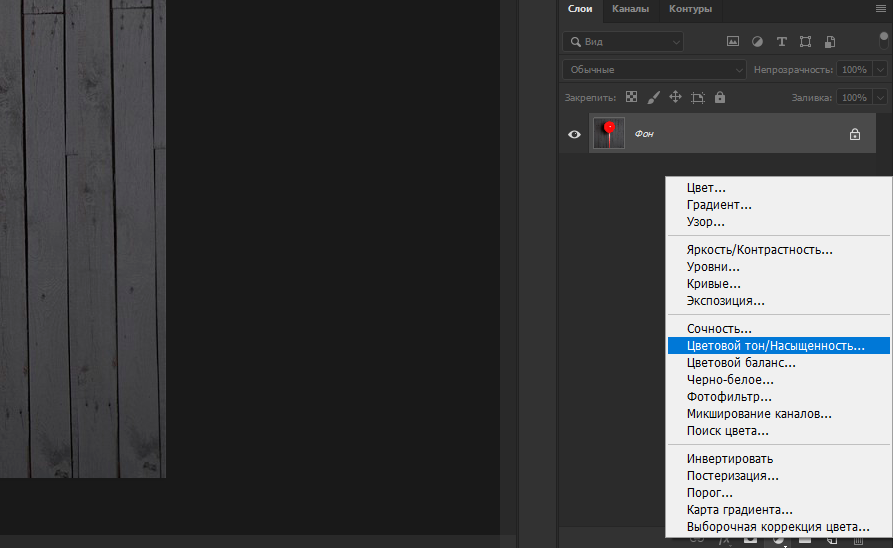Click the Непрозрачность: label

pyautogui.click(x=793, y=69)
